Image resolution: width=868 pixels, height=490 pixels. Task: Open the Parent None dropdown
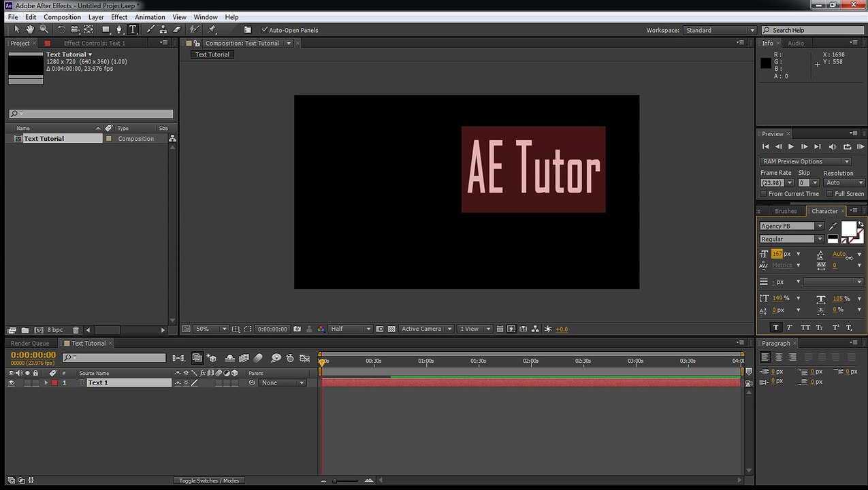283,382
